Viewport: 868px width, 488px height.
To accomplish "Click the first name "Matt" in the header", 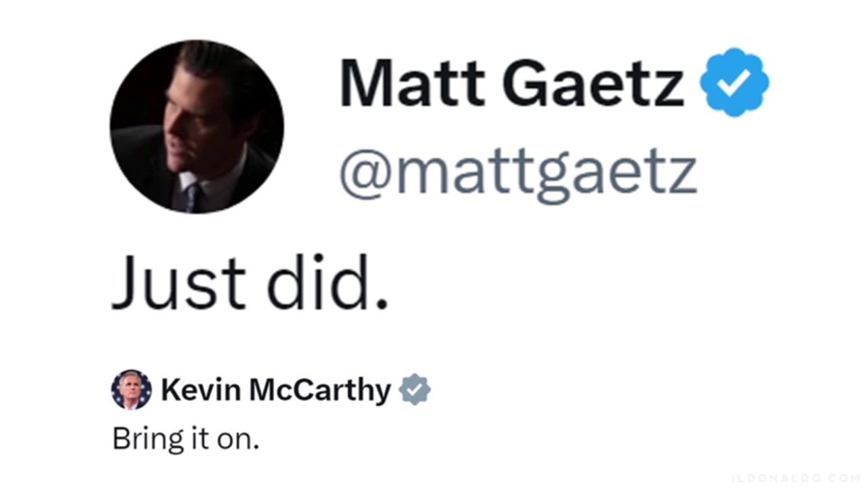I will tap(413, 83).
